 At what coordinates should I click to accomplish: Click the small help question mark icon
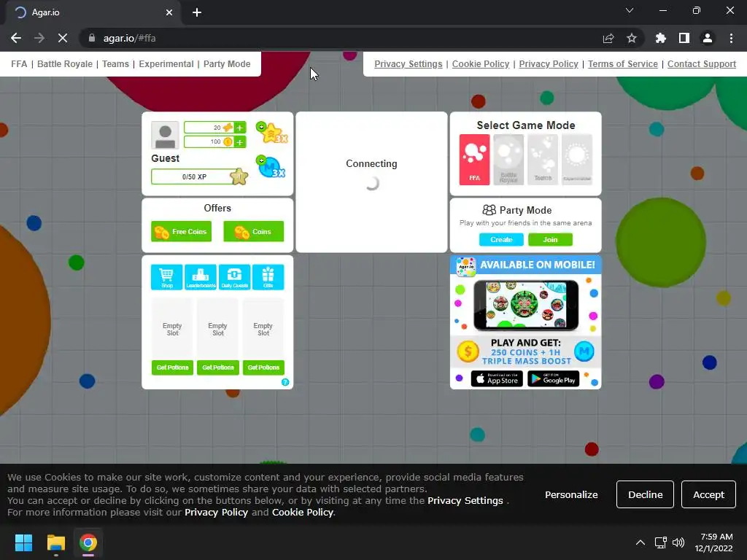(x=285, y=382)
